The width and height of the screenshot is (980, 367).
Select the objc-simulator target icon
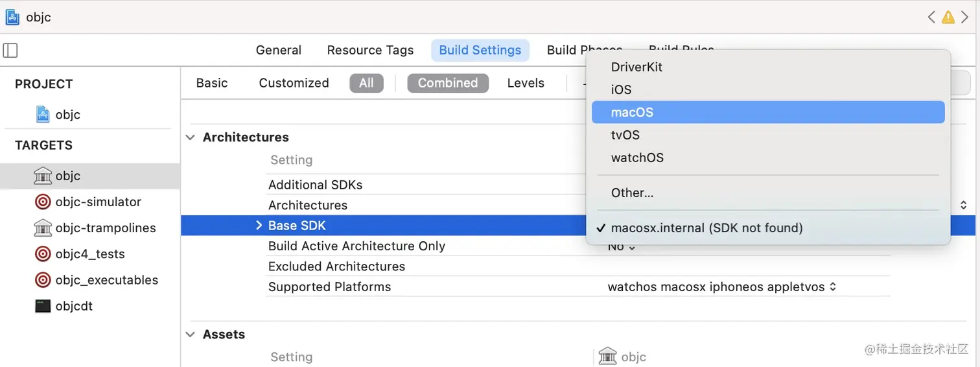(x=43, y=202)
